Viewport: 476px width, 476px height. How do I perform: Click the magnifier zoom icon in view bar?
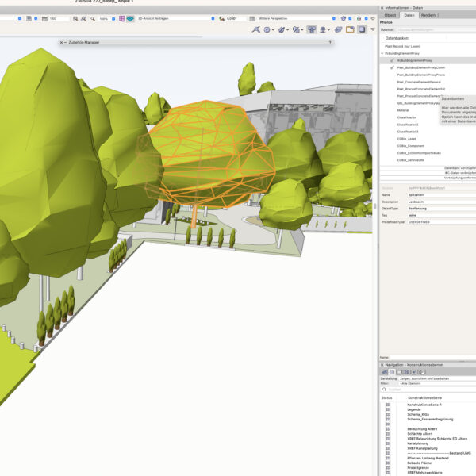[x=91, y=18]
